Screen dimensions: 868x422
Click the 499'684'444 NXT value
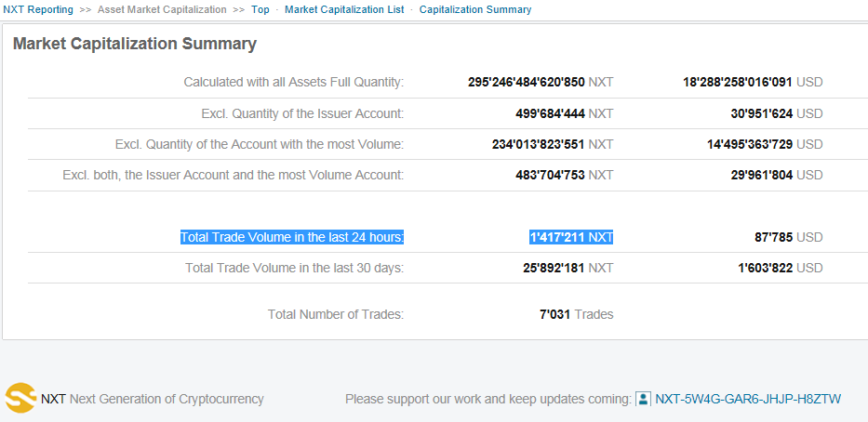[x=564, y=114]
